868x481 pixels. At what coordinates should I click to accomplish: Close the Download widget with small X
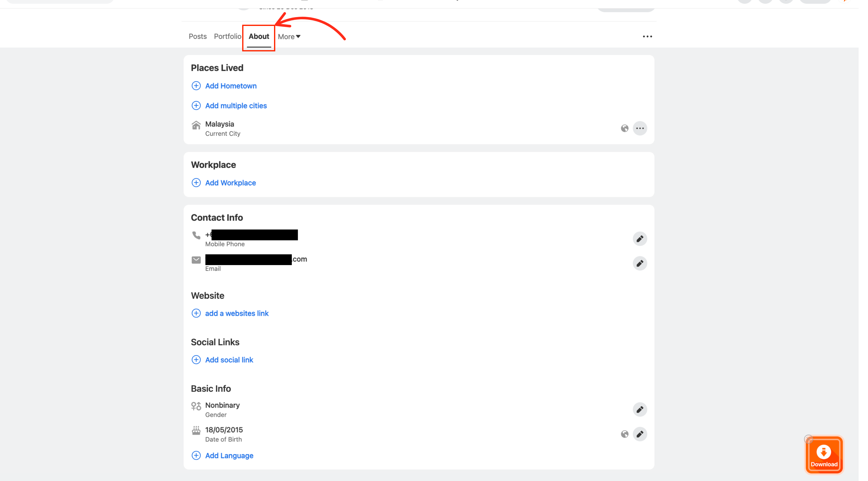(808, 439)
